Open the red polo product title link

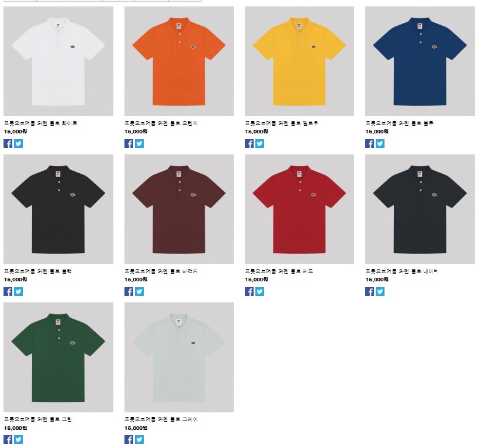pyautogui.click(x=279, y=271)
